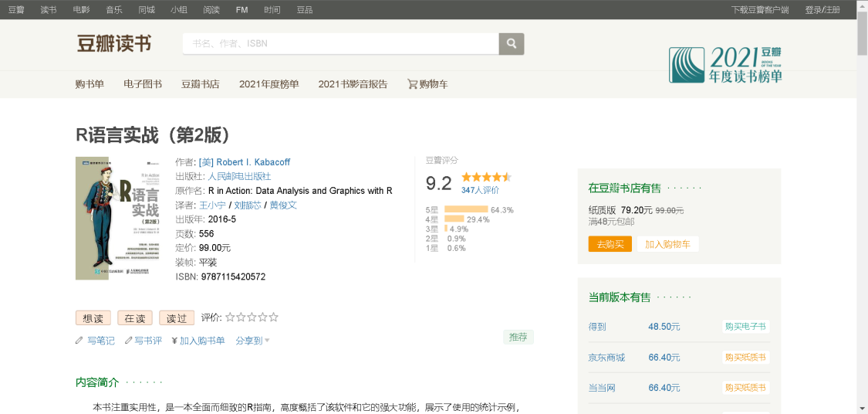Go to 2021书影音报告 tab
Screen dimensions: 868x414
pos(353,84)
